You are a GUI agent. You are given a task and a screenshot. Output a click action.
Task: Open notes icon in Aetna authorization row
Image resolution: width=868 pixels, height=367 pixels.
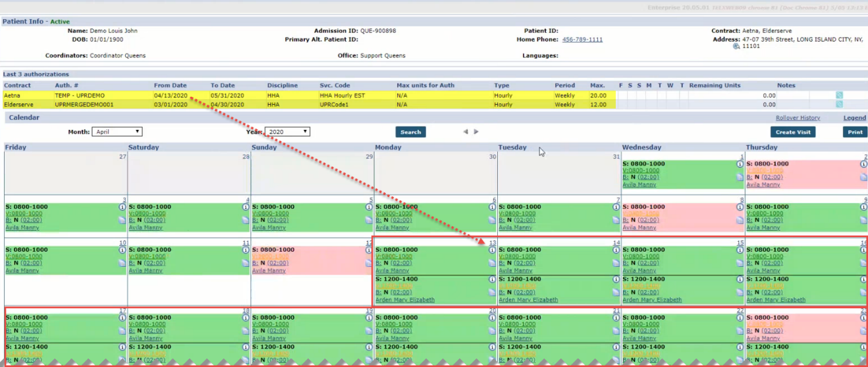[840, 96]
